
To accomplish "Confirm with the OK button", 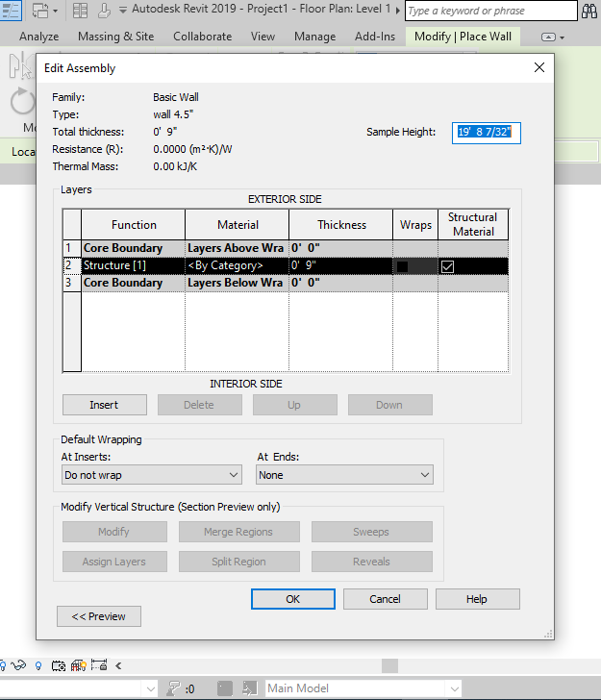I will 293,599.
